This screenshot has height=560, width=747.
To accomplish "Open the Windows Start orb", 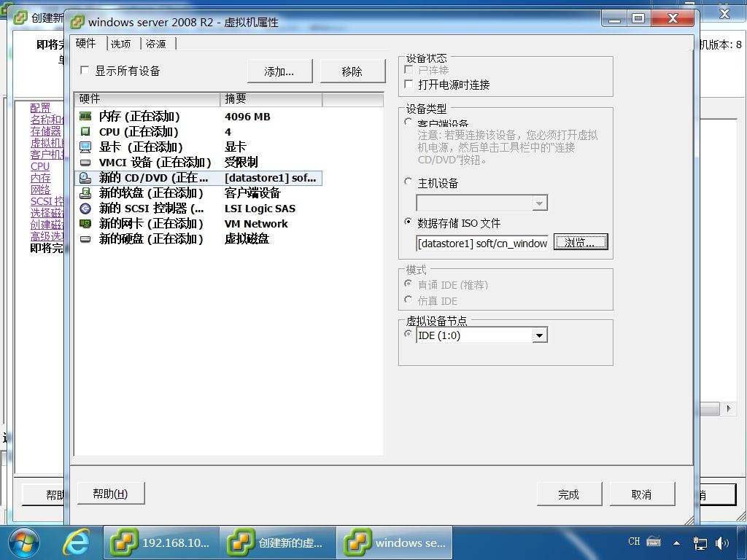I will point(24,542).
